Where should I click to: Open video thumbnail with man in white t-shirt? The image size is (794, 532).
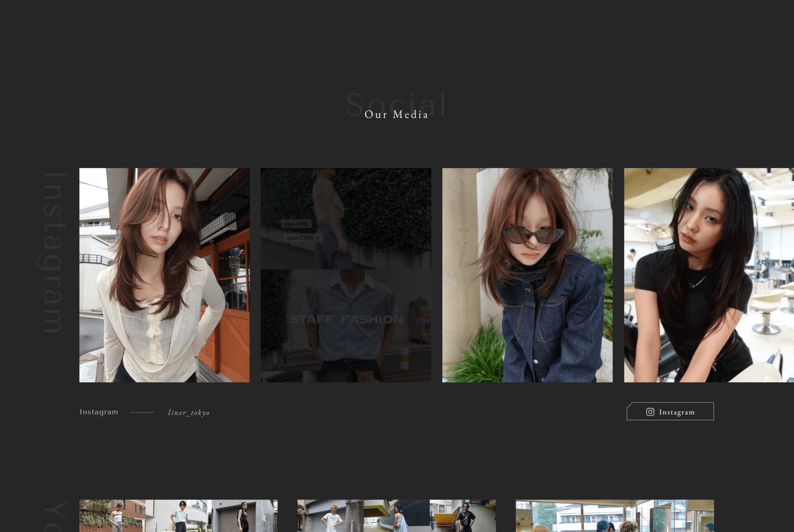[x=396, y=516]
